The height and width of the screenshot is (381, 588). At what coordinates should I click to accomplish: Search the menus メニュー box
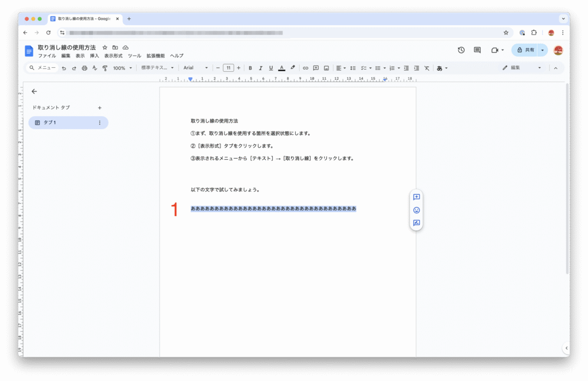[x=42, y=68]
